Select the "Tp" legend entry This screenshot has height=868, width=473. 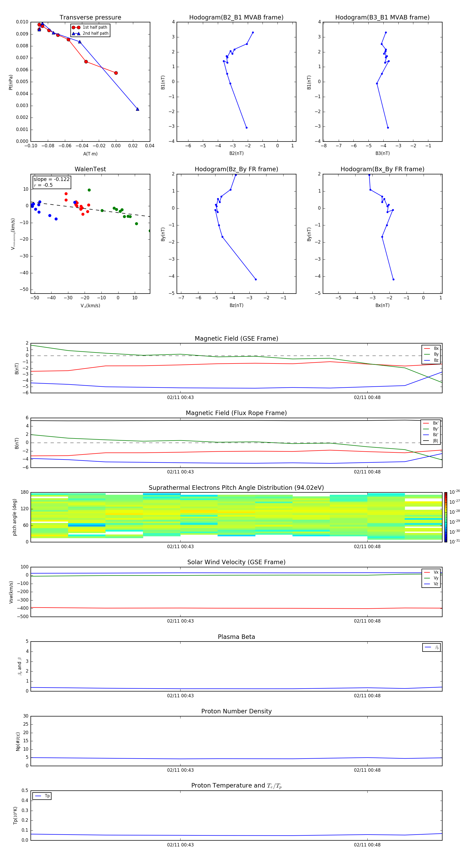point(42,796)
